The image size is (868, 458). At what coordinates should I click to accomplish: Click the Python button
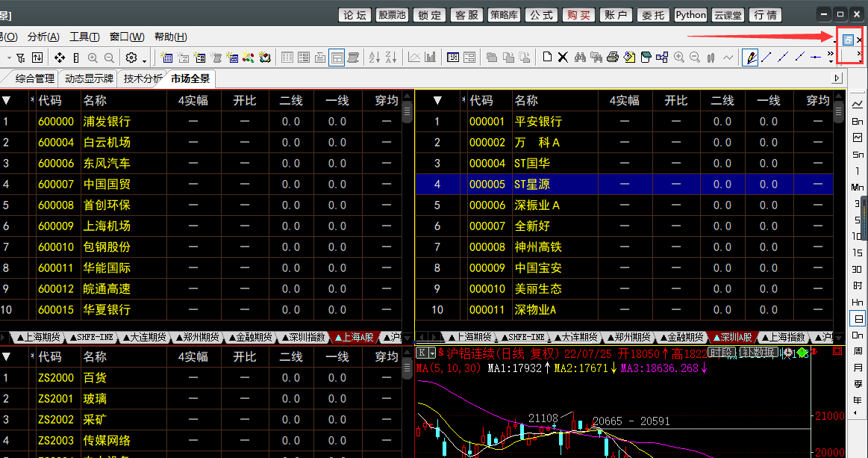(690, 15)
